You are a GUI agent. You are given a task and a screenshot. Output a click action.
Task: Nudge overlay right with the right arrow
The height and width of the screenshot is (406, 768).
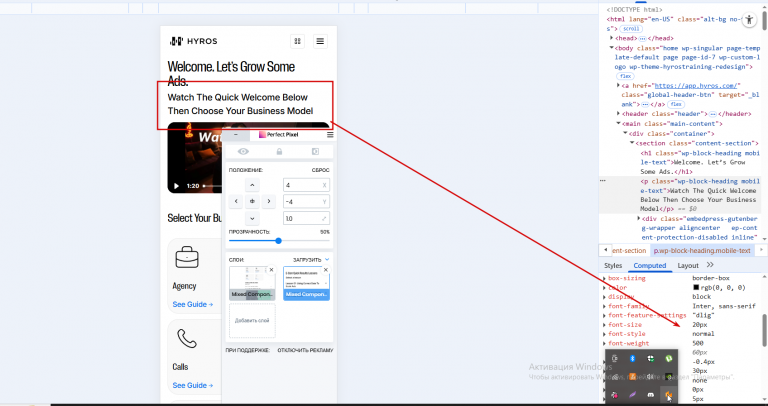(x=268, y=201)
